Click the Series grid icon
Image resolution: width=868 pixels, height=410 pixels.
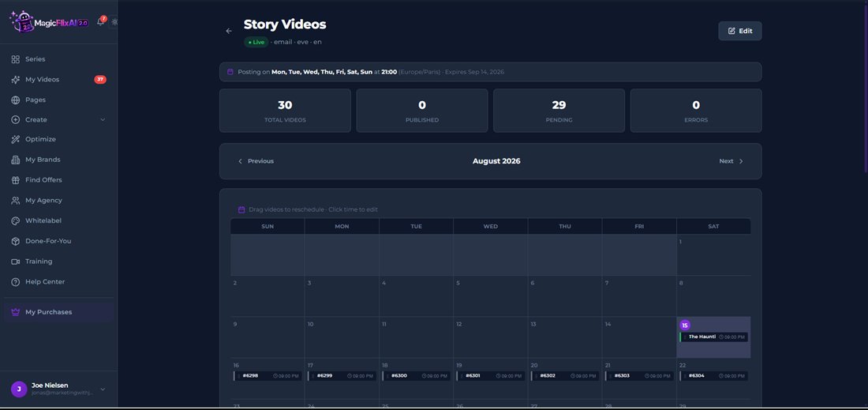16,59
